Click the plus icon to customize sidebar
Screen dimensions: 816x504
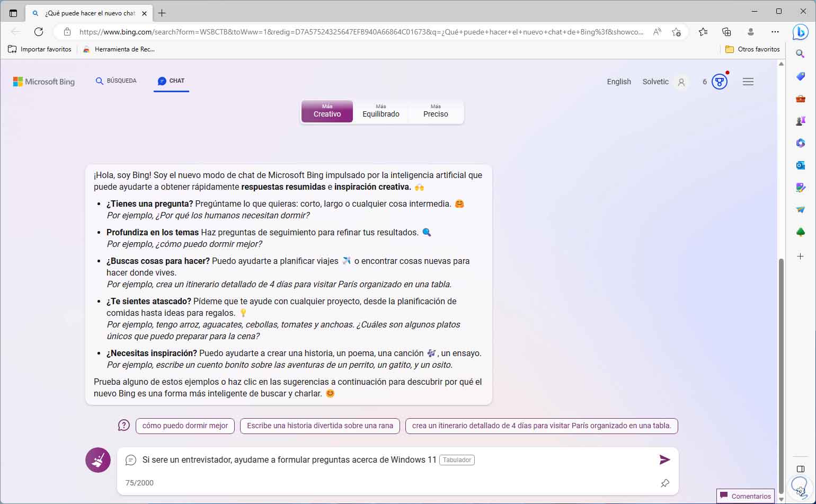pyautogui.click(x=800, y=256)
